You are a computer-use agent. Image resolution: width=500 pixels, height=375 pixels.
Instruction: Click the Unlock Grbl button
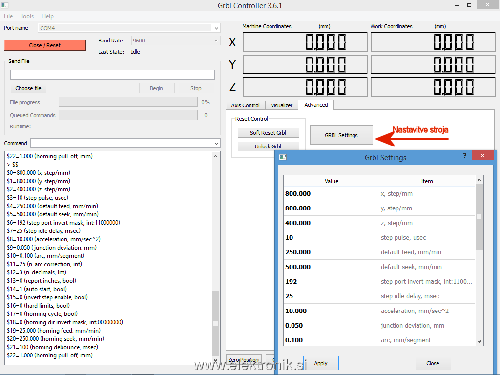click(268, 146)
